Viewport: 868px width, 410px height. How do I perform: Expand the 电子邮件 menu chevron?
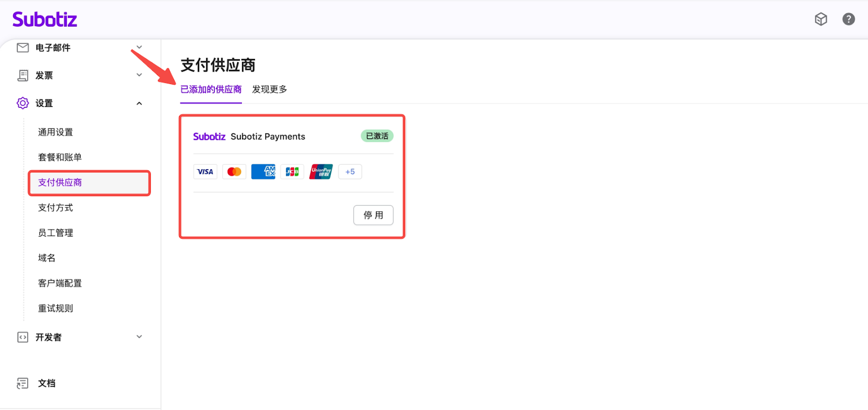139,48
